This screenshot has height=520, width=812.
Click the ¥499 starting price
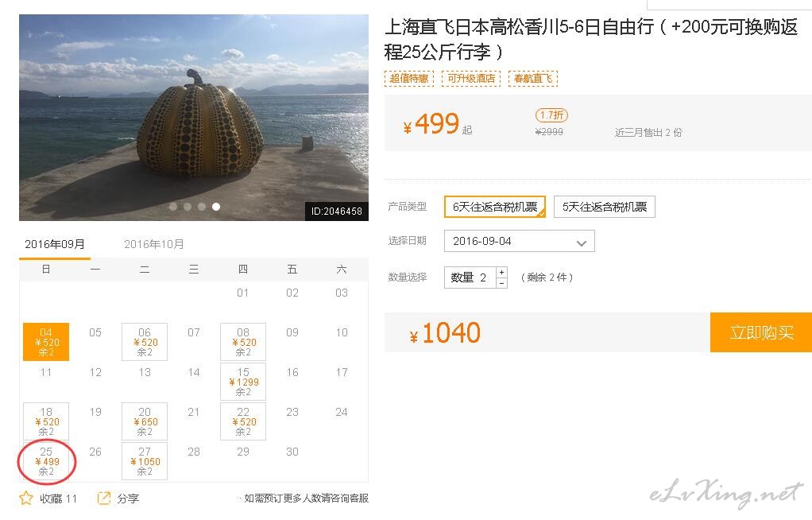(431, 124)
